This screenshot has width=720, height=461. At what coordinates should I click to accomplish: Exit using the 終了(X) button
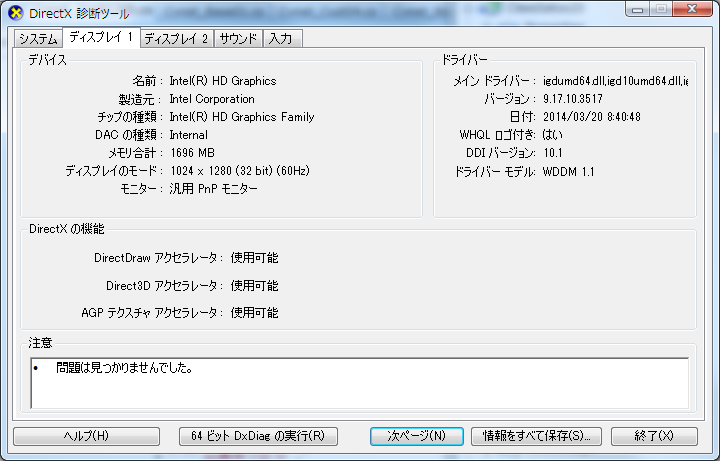(x=654, y=436)
